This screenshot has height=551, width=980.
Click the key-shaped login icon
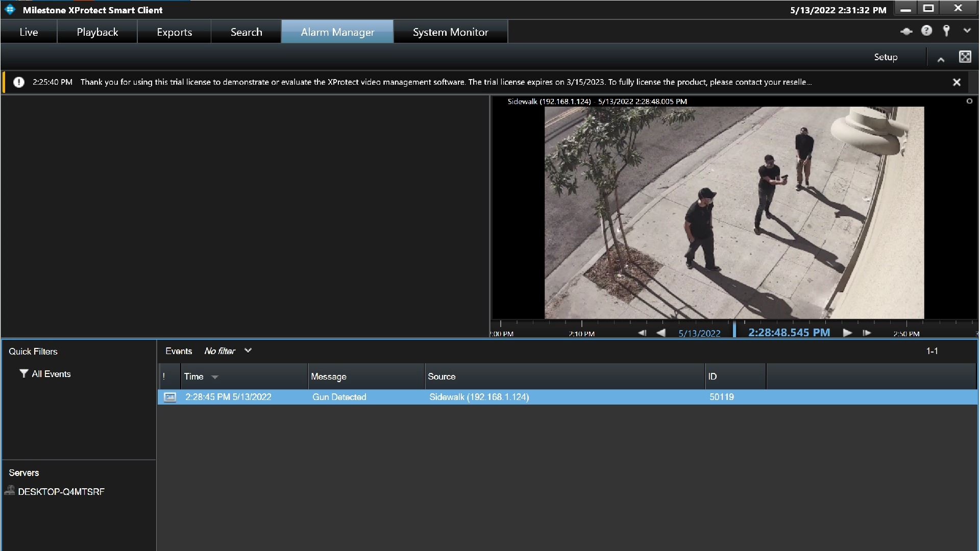946,31
